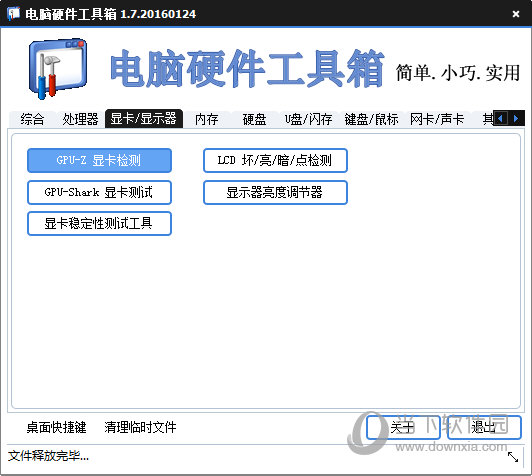Close the window with the X button
This screenshot has height=476, width=532.
click(x=516, y=14)
